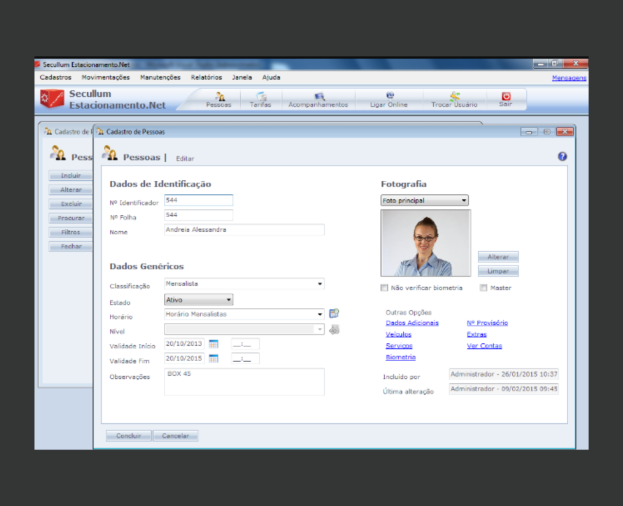Open the Dados Adicionais link
Viewport: 623px width, 506px height.
(x=412, y=323)
